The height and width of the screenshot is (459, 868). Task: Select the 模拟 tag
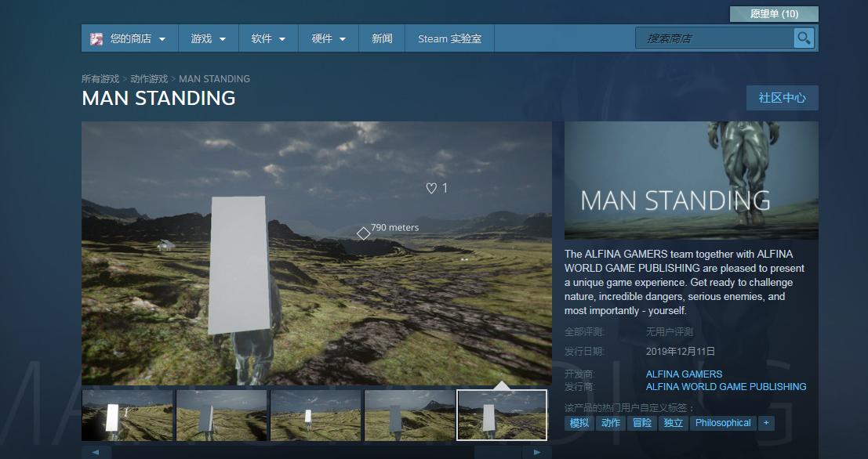(x=579, y=423)
